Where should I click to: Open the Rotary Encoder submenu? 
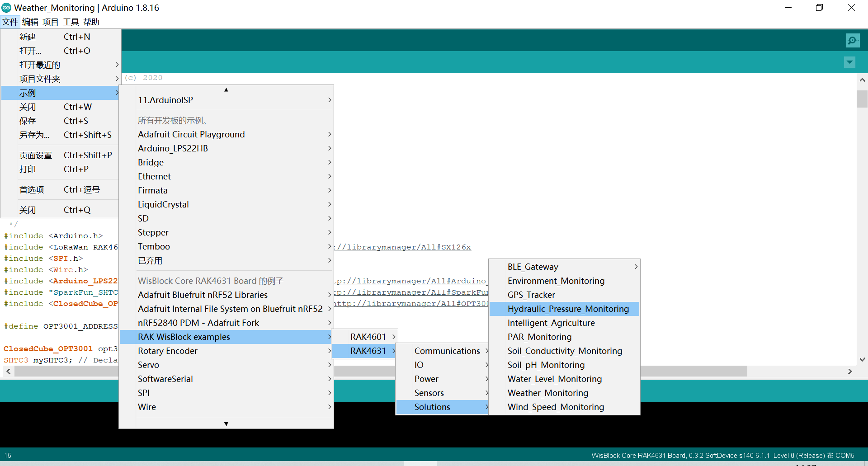point(226,351)
